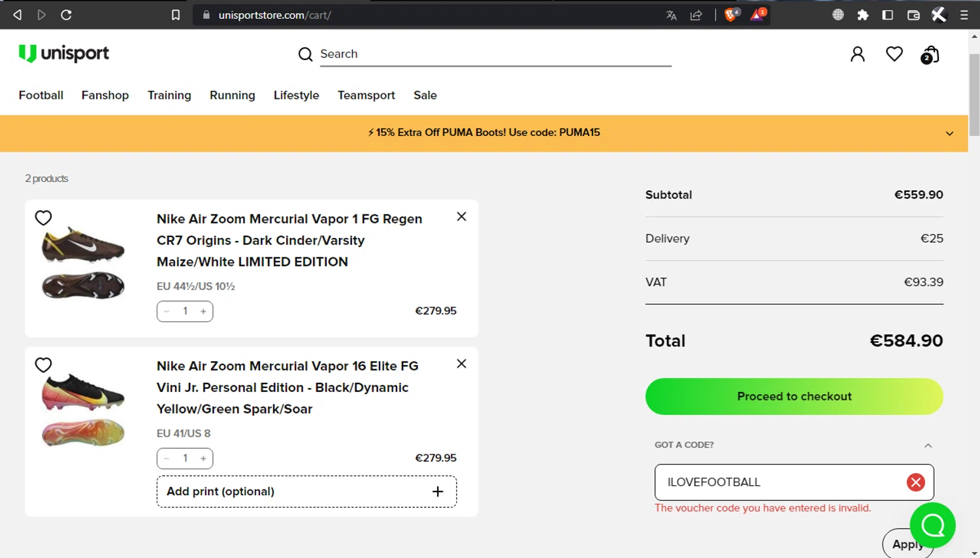Open the Fanshop menu
The width and height of the screenshot is (980, 558).
pyautogui.click(x=105, y=95)
